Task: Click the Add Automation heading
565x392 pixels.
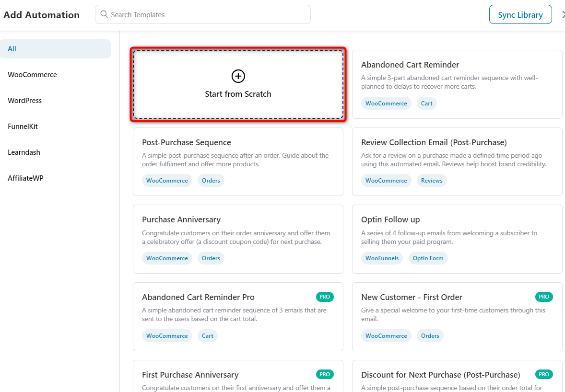Action: [x=41, y=15]
